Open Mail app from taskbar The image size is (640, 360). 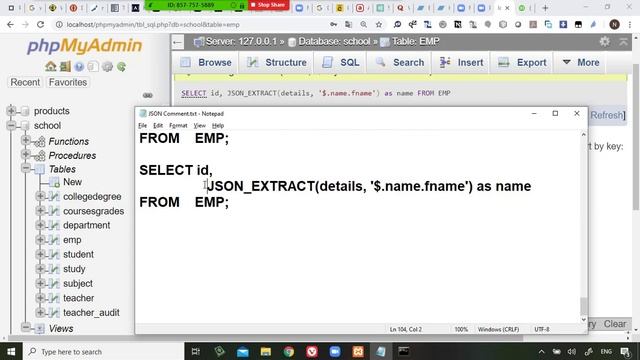(x=243, y=351)
